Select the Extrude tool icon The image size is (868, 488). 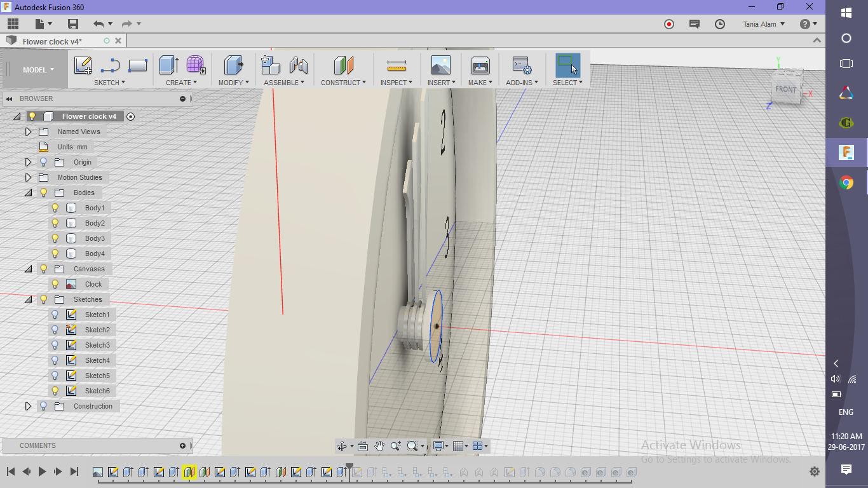coord(169,65)
